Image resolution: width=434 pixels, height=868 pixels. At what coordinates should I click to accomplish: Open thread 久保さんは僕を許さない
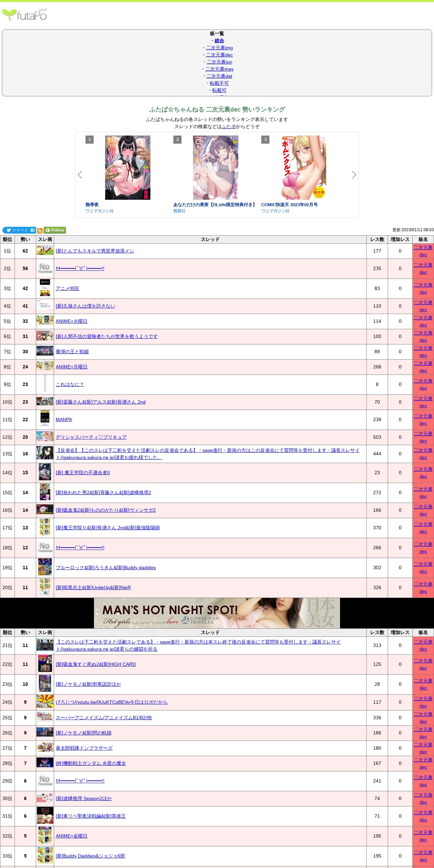(86, 306)
